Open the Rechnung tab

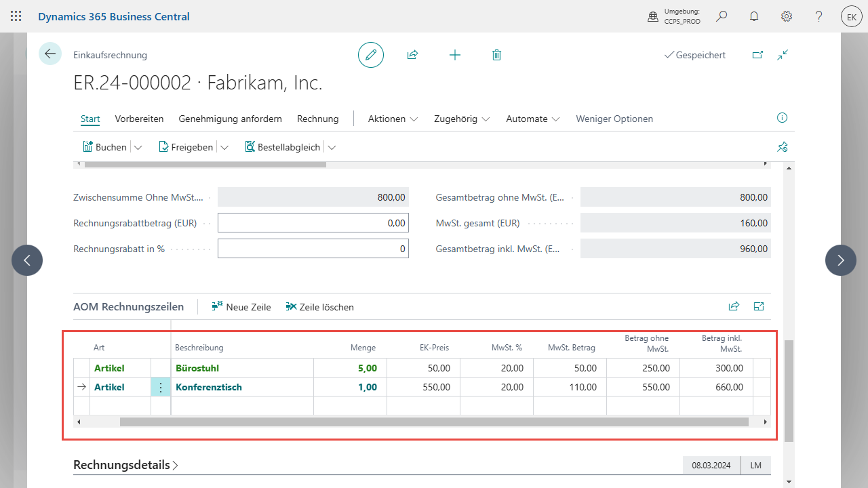click(318, 119)
